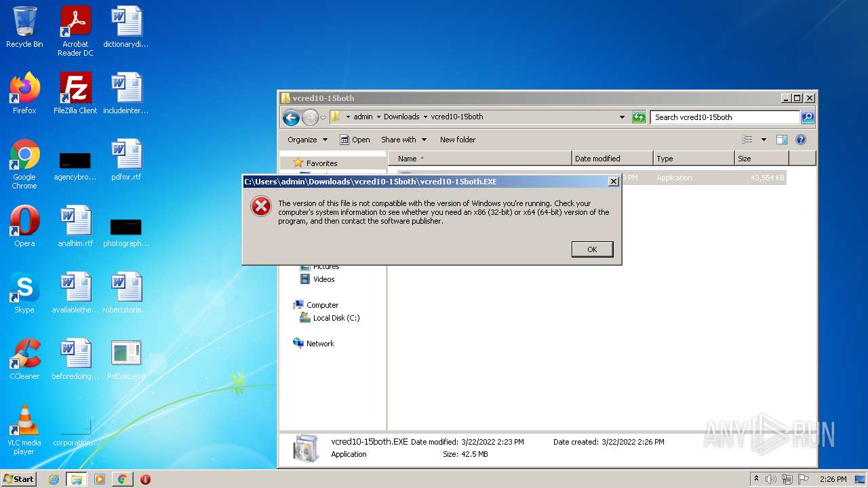868x488 pixels.
Task: Launch Opera from the desktop
Action: click(x=24, y=226)
